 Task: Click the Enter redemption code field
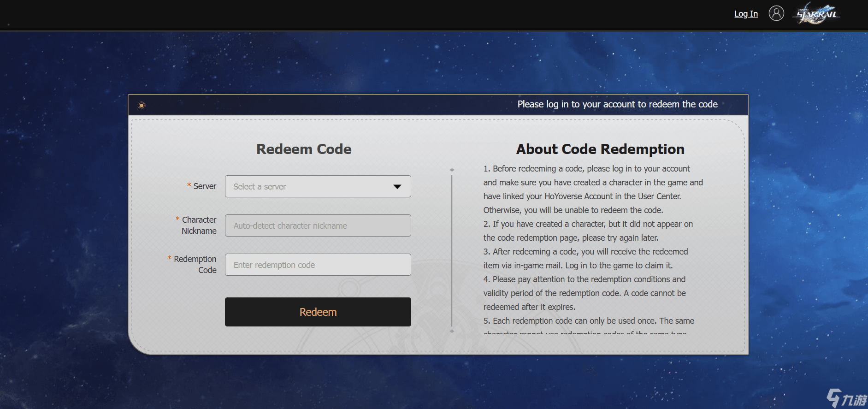pyautogui.click(x=318, y=265)
